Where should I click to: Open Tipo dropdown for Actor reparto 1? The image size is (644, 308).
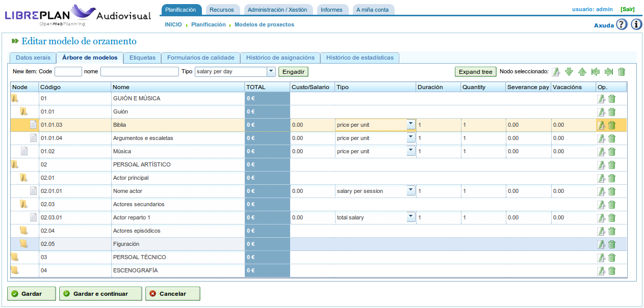pos(411,217)
